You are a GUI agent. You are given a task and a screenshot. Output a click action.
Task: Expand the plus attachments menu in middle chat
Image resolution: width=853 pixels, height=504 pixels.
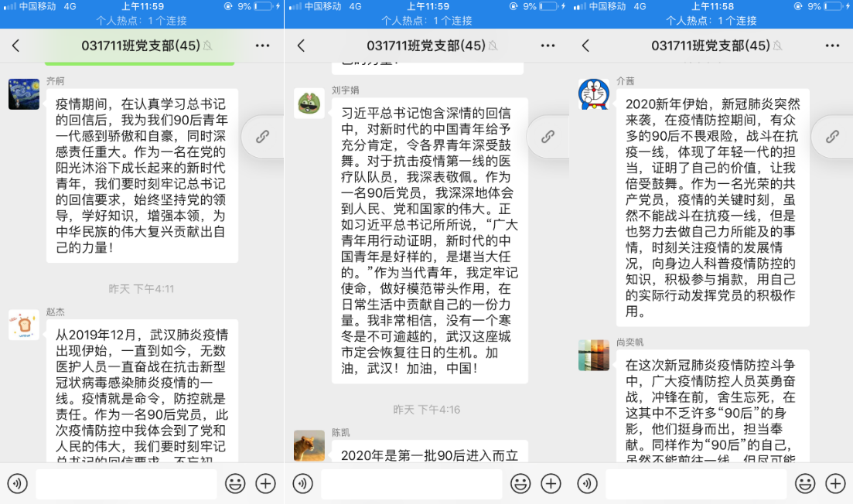point(551,484)
